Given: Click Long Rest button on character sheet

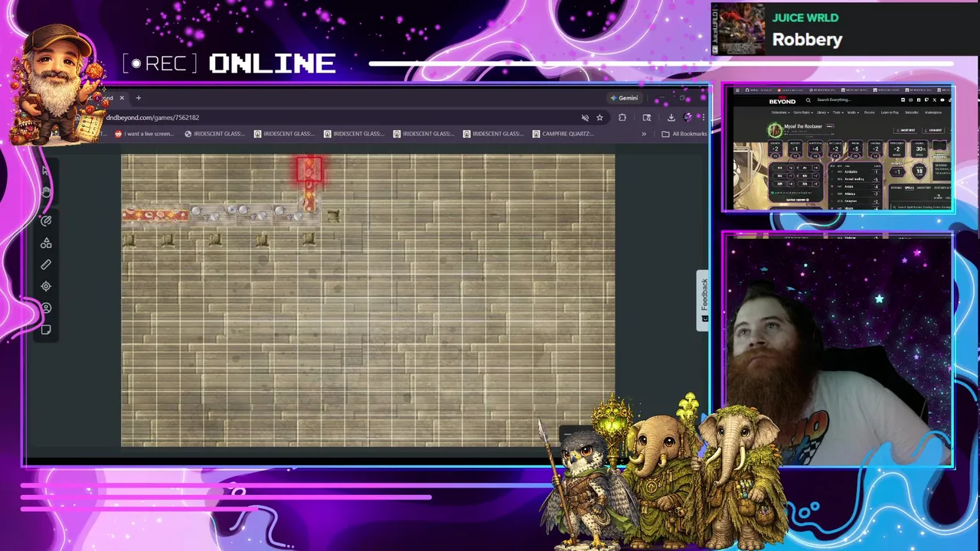Looking at the screenshot, I should 933,130.
